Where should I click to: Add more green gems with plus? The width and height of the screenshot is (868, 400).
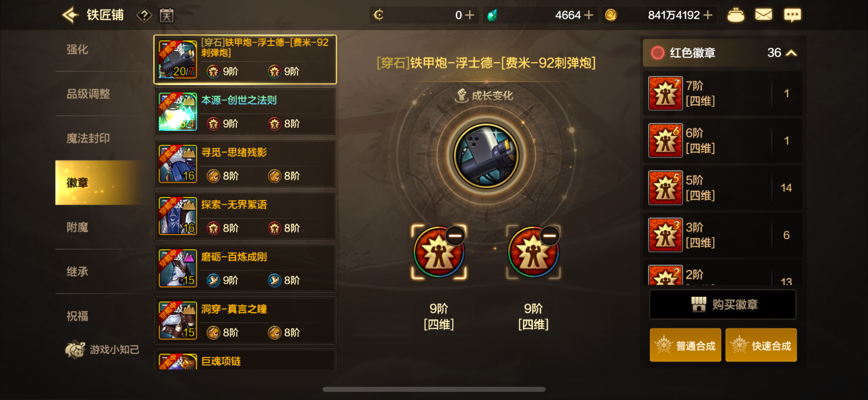click(589, 15)
